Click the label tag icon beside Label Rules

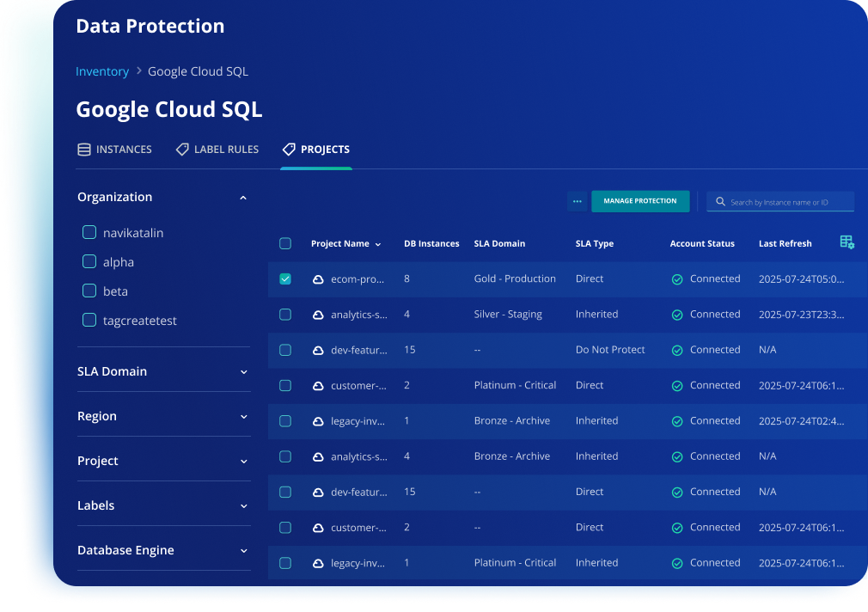pos(182,149)
